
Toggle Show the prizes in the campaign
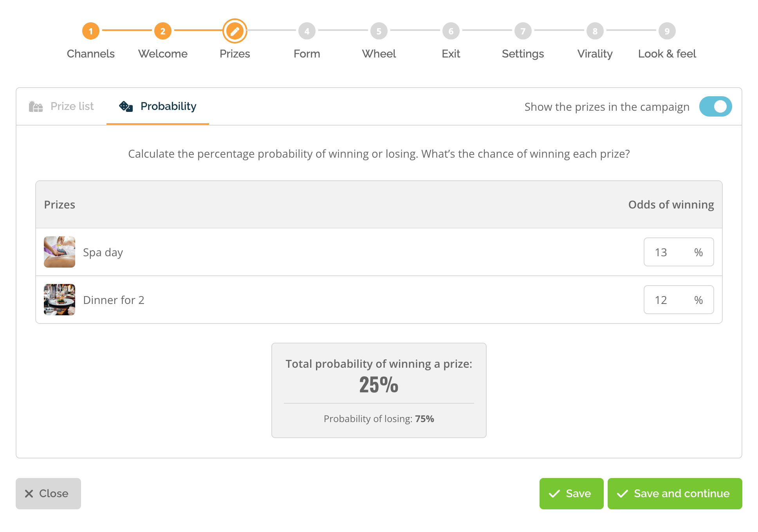click(x=715, y=106)
